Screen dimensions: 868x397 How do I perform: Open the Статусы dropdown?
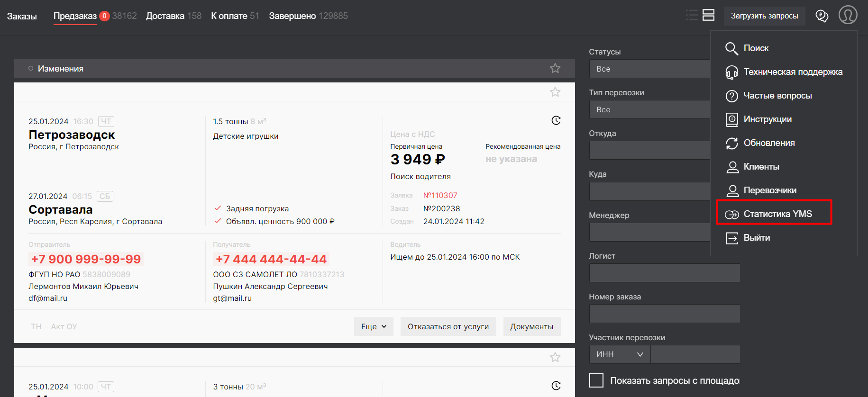(x=649, y=69)
